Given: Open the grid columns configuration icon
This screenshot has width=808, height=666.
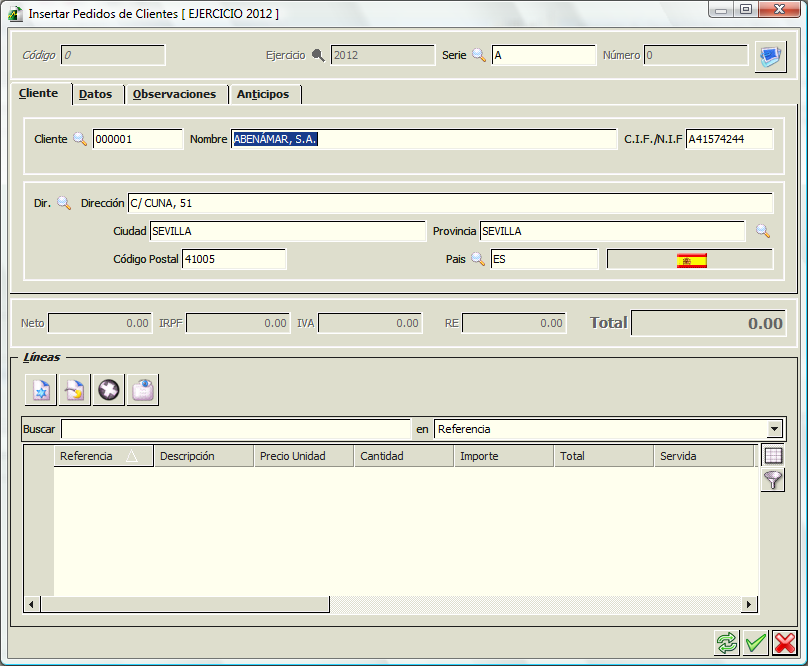Looking at the screenshot, I should click(773, 455).
